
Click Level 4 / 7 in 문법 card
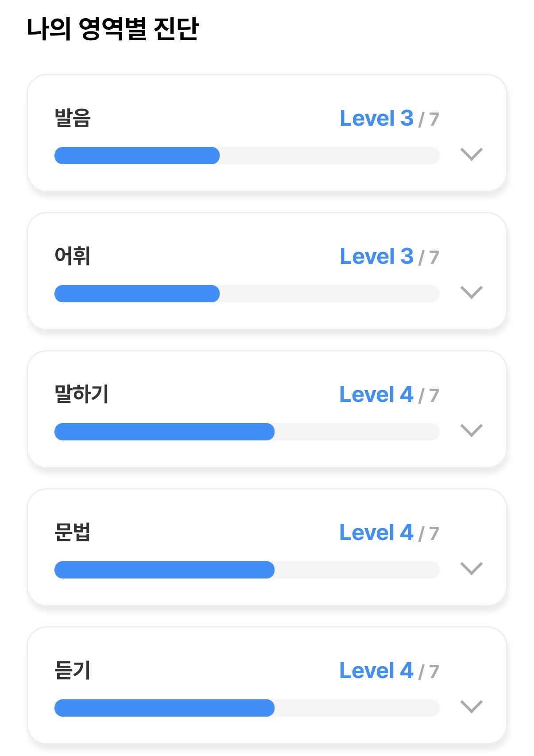(390, 533)
